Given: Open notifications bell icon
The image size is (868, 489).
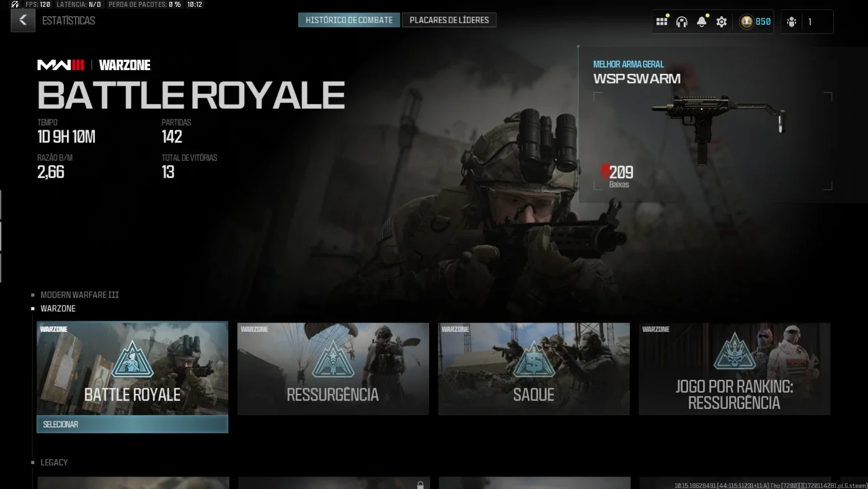Looking at the screenshot, I should click(x=702, y=22).
